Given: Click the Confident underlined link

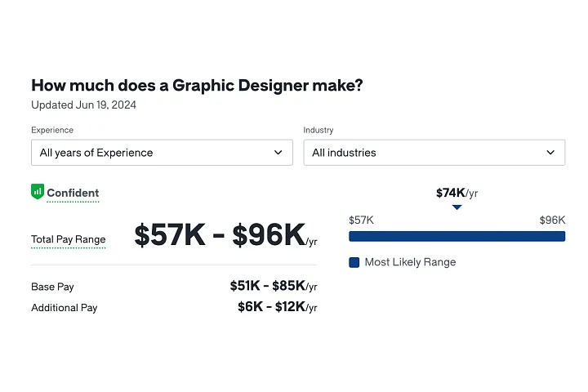Looking at the screenshot, I should click(73, 194).
